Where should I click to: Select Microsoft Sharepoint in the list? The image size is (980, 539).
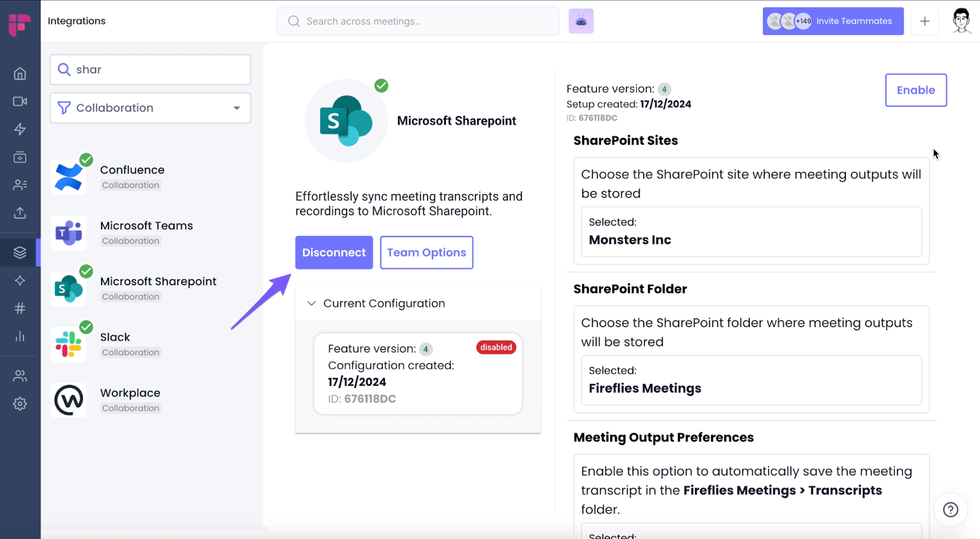point(158,281)
